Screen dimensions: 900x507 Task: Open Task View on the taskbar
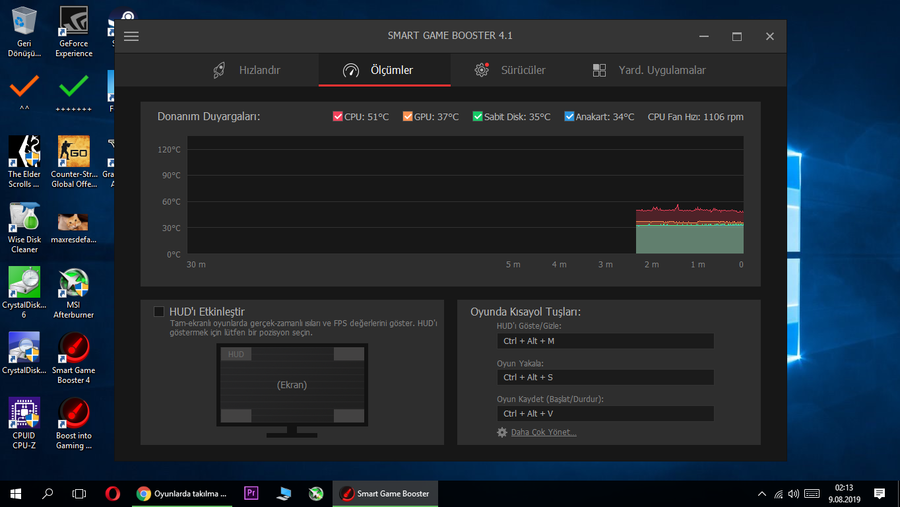(x=79, y=494)
